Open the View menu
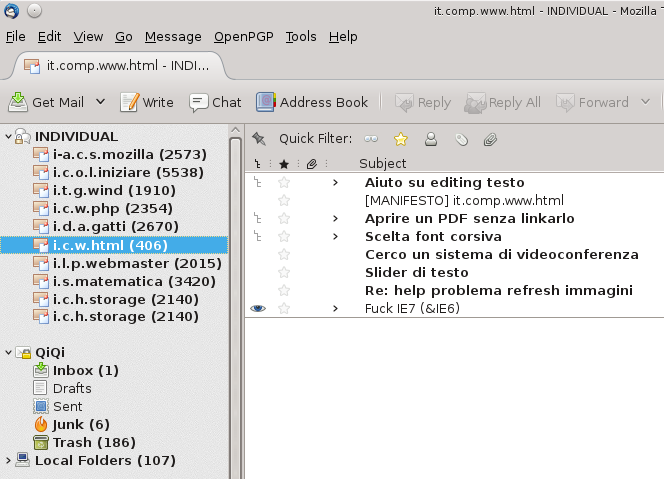Viewport: 664px width, 479px height. click(88, 37)
